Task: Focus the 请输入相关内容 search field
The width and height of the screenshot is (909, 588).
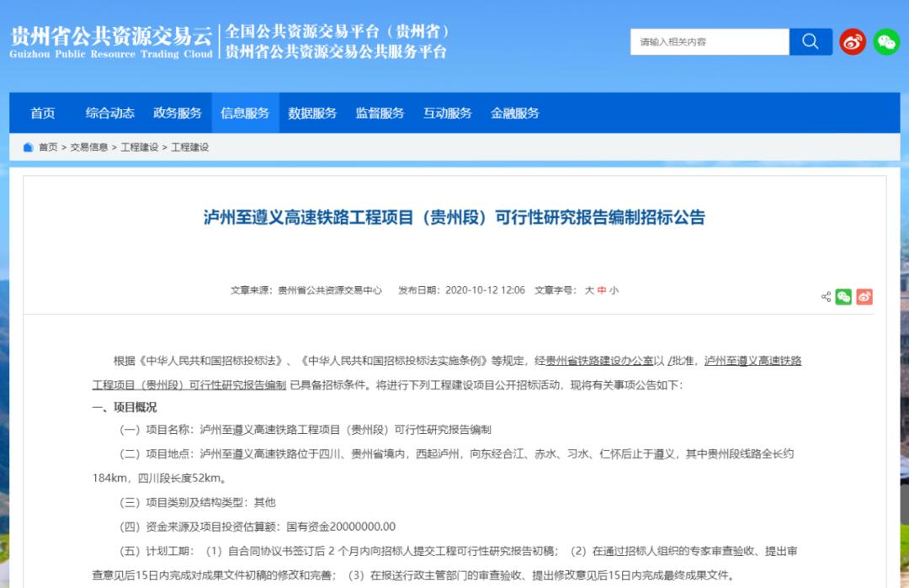Action: 709,42
